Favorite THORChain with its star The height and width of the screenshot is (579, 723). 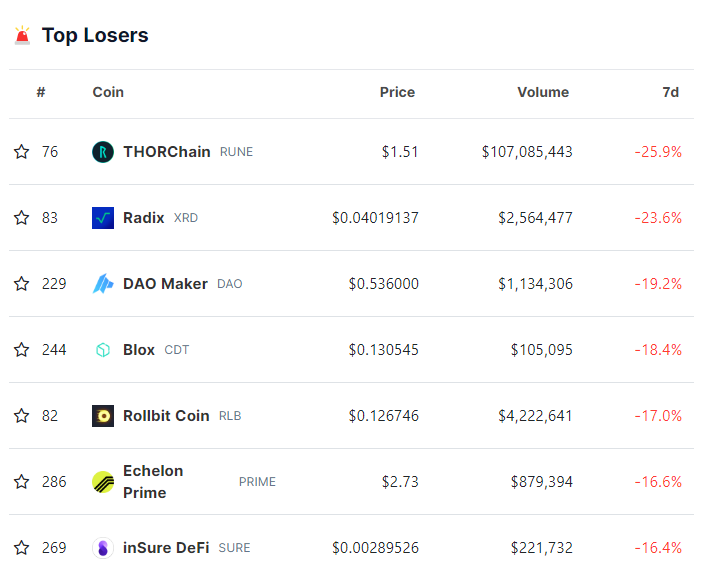pos(21,152)
